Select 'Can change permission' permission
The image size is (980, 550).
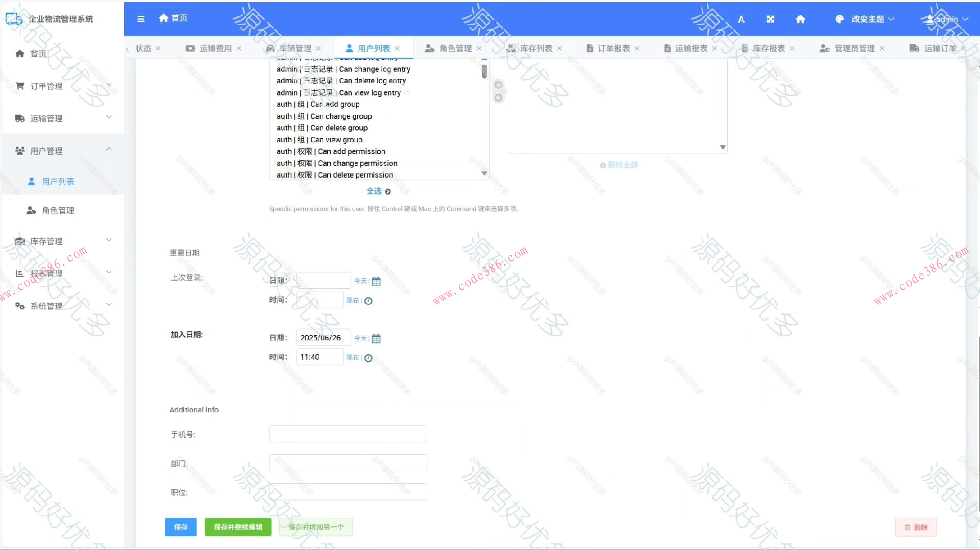pyautogui.click(x=337, y=163)
